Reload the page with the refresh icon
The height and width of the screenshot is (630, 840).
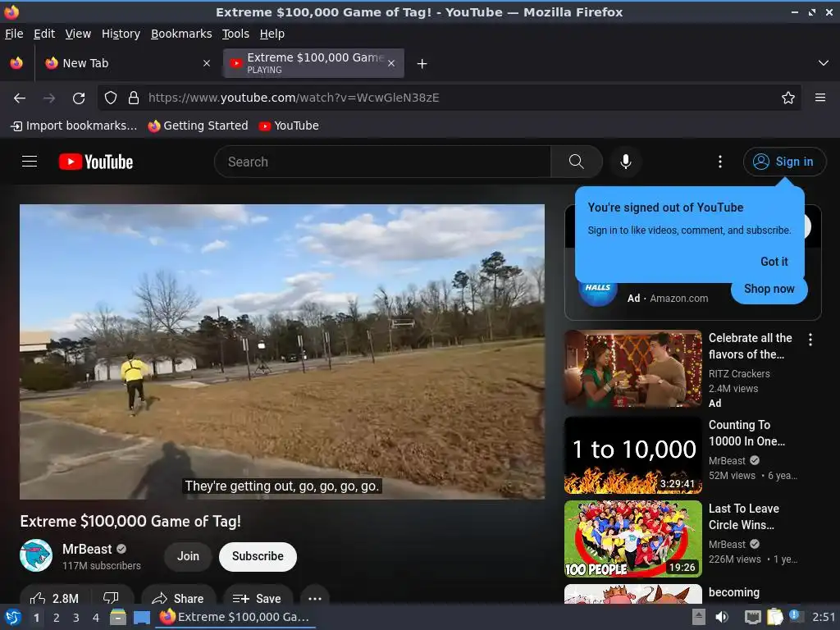pos(79,98)
